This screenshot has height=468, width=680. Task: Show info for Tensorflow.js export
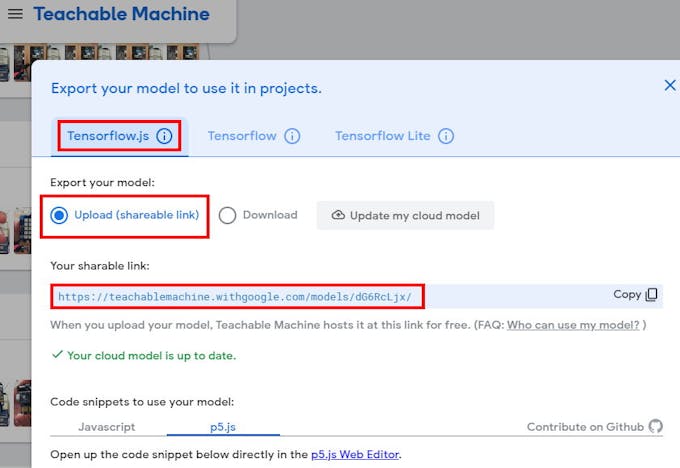pos(164,136)
